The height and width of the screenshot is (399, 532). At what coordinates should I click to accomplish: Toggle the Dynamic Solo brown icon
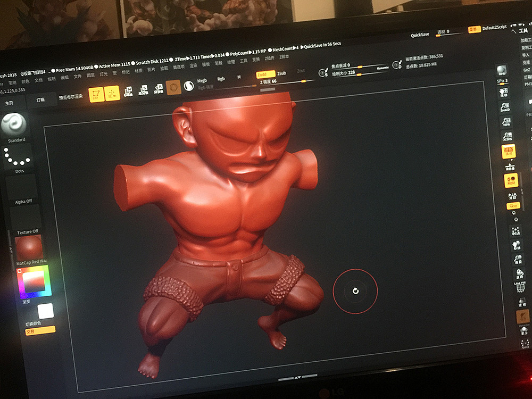pyautogui.click(x=522, y=317)
